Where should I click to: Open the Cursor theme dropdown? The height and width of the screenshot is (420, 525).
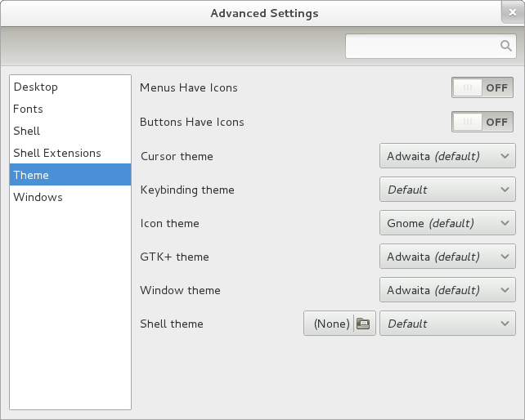tap(447, 156)
